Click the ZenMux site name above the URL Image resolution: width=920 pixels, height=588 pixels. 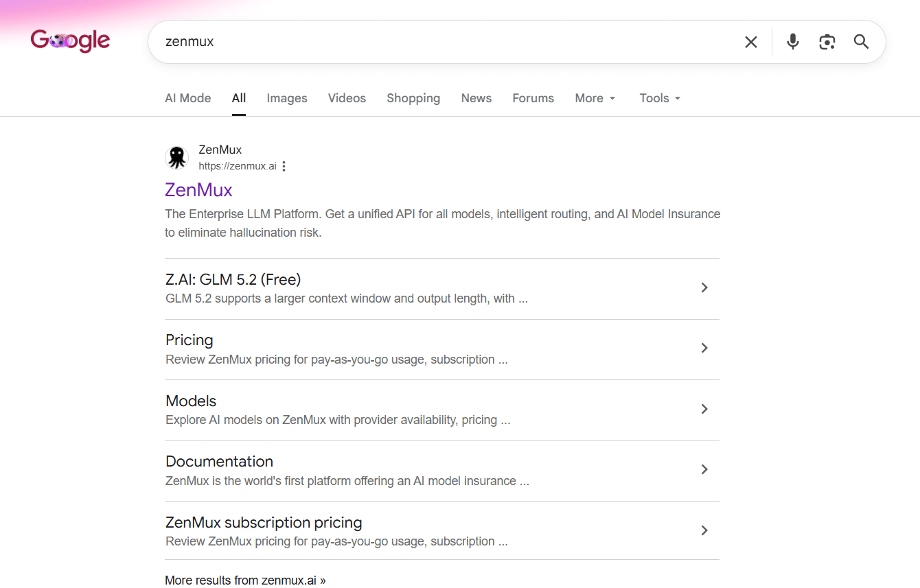(x=220, y=150)
